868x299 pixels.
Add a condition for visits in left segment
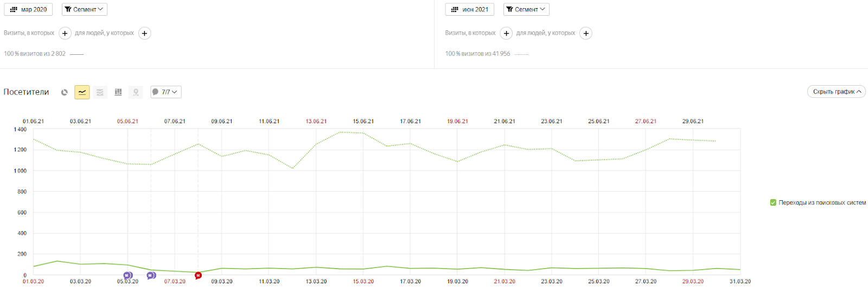(x=65, y=33)
